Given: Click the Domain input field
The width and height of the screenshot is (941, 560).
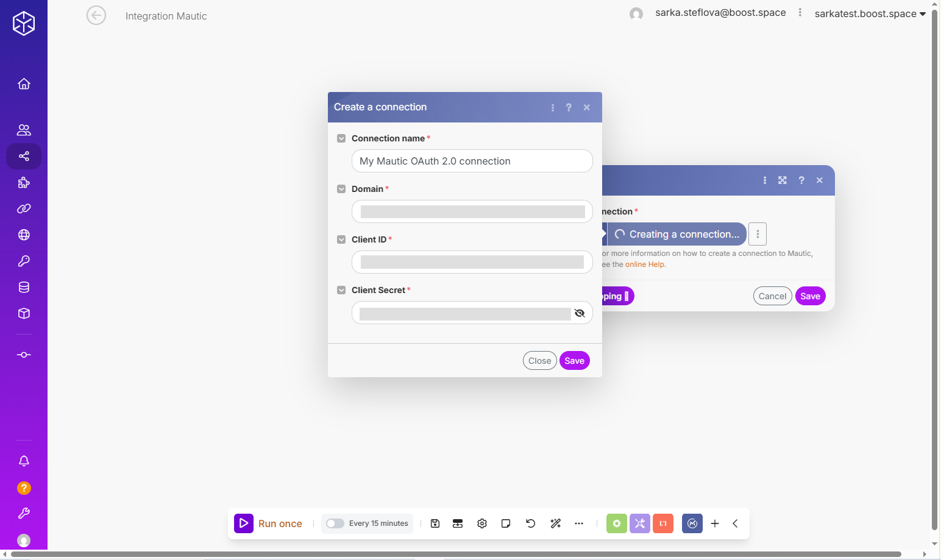Looking at the screenshot, I should pyautogui.click(x=472, y=211).
